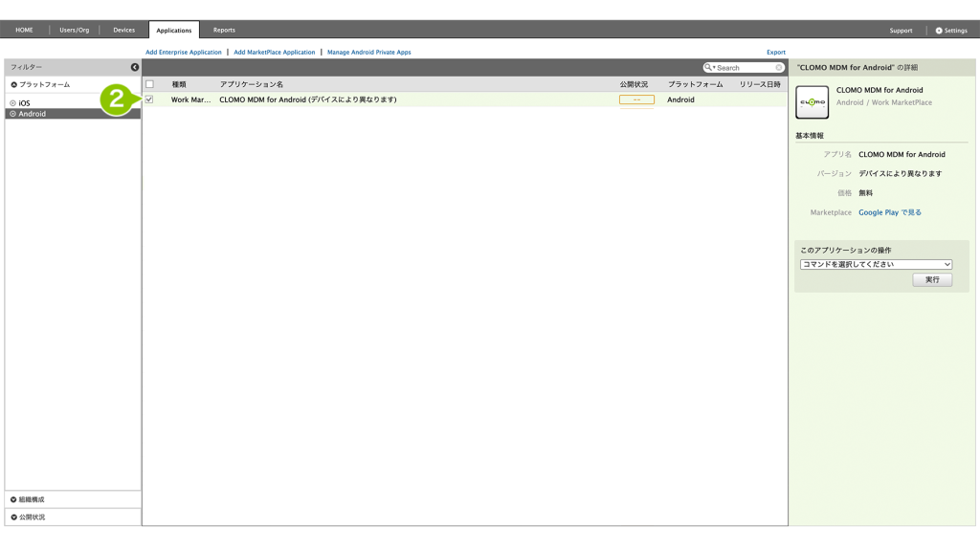Open the コマンドを選択してください dropdown
This screenshot has height=551, width=980.
coord(876,264)
